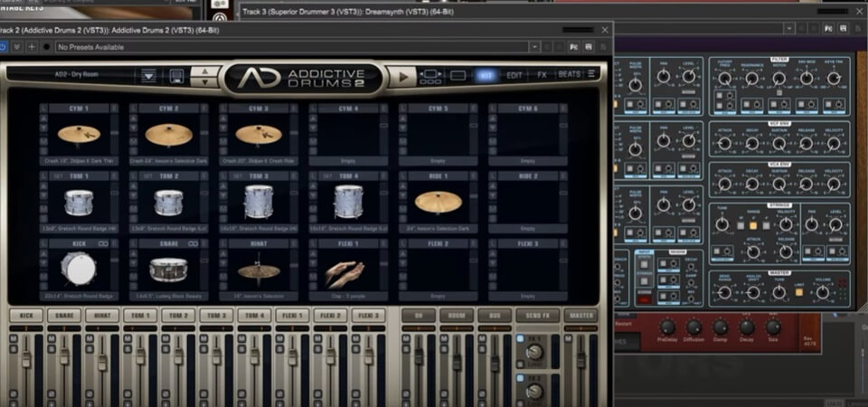The height and width of the screenshot is (407, 868).
Task: Switch to the EDIT tab
Action: pyautogui.click(x=514, y=75)
